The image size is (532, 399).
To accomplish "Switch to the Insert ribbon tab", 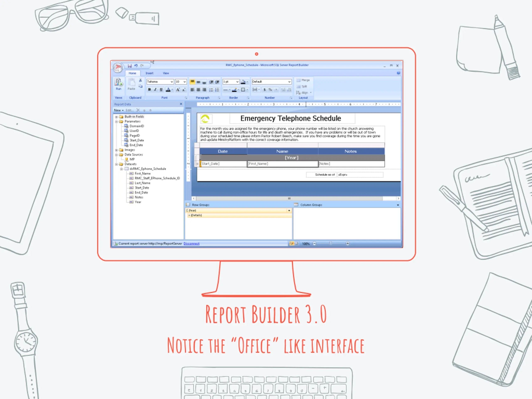I will 149,73.
